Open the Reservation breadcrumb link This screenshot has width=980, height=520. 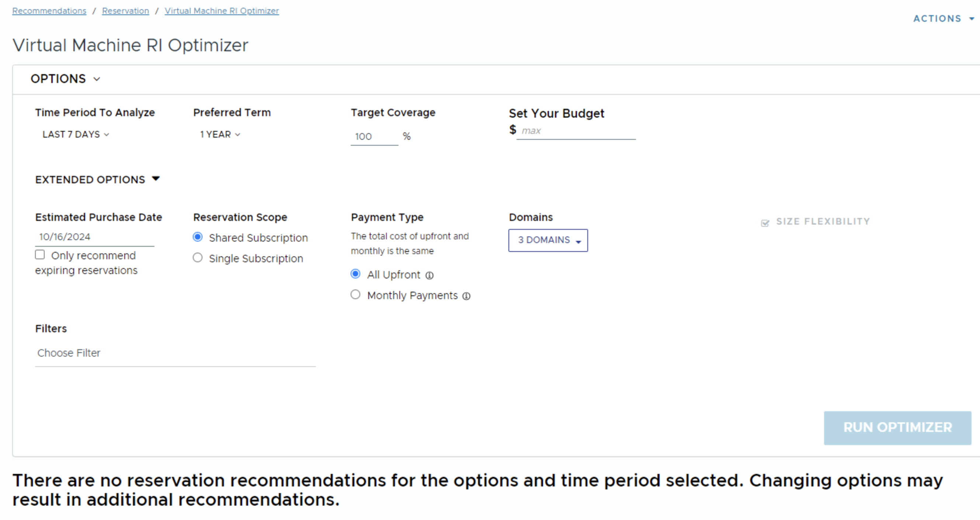[126, 11]
